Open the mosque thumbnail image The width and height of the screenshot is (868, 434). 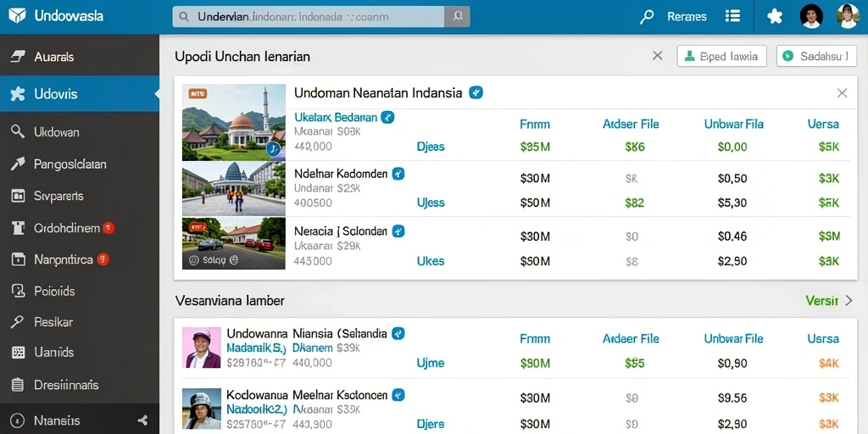(234, 122)
